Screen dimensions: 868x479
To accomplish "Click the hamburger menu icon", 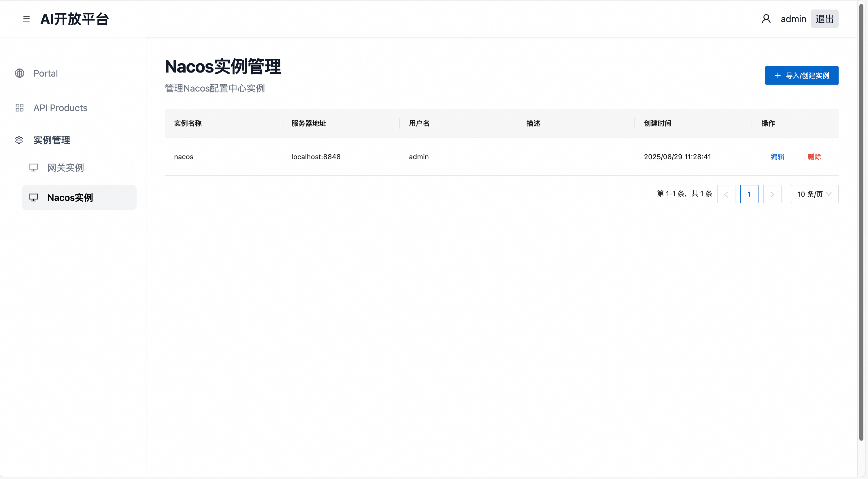I will coord(26,19).
